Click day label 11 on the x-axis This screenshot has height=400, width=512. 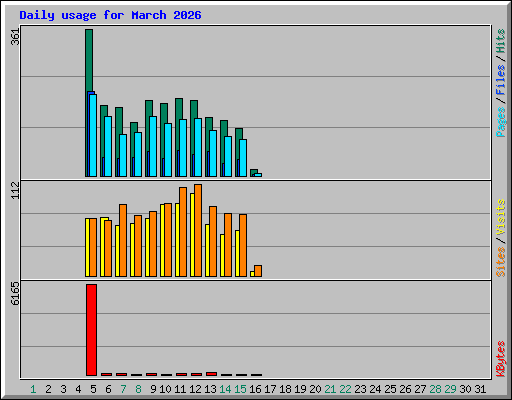click(180, 389)
